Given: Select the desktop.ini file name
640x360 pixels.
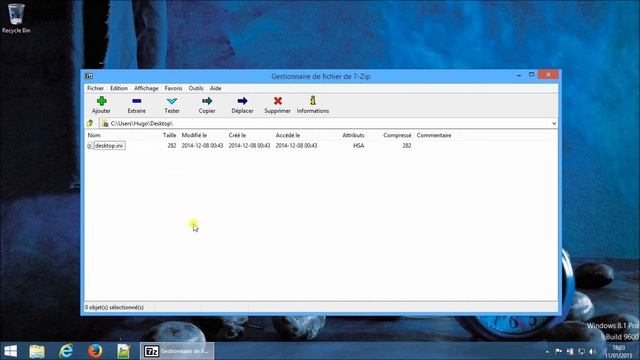Looking at the screenshot, I should [x=109, y=146].
